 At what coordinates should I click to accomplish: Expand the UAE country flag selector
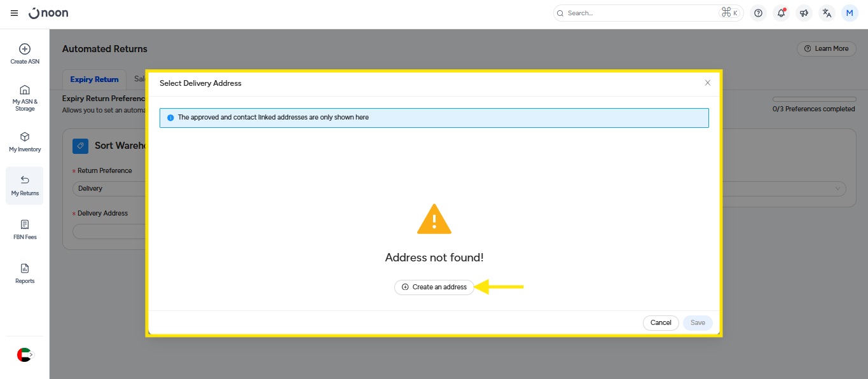click(24, 355)
